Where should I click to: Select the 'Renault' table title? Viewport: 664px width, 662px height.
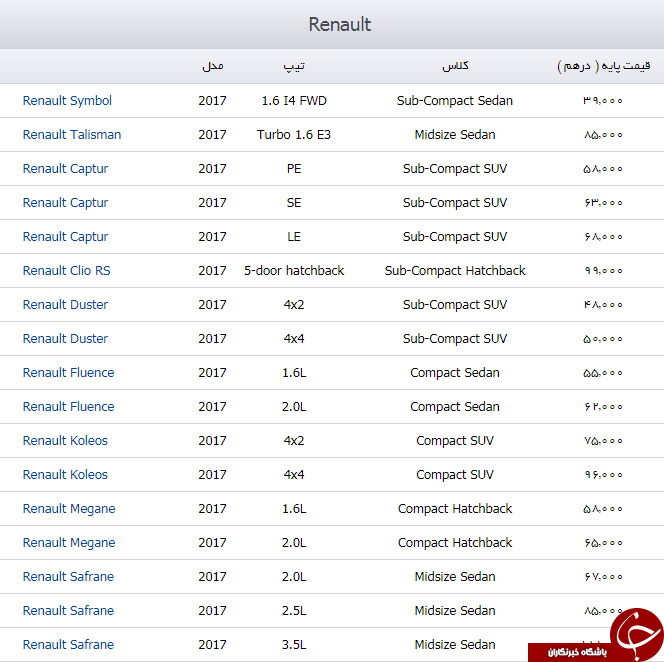click(340, 24)
